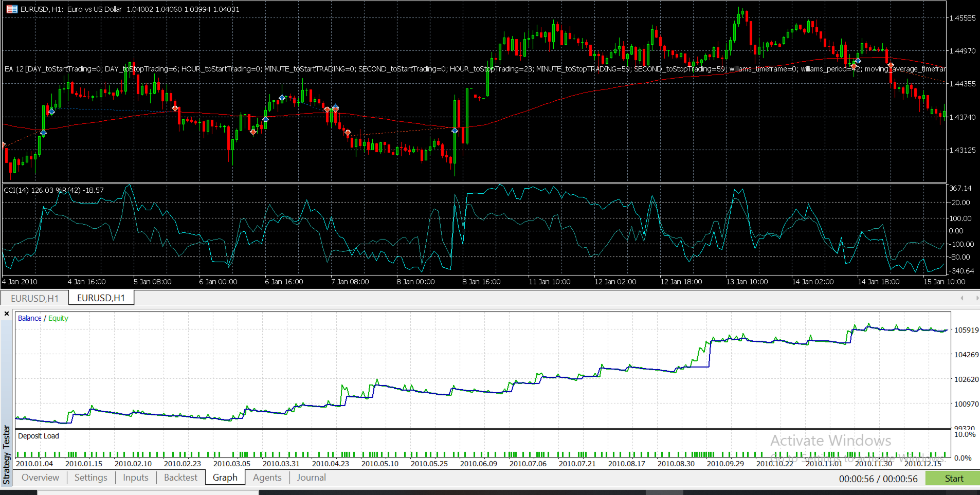Screen dimensions: 980x495
Task: Click the 'EA 12 [DAY_toStartTrading=0' parameter text
Action: 53,69
